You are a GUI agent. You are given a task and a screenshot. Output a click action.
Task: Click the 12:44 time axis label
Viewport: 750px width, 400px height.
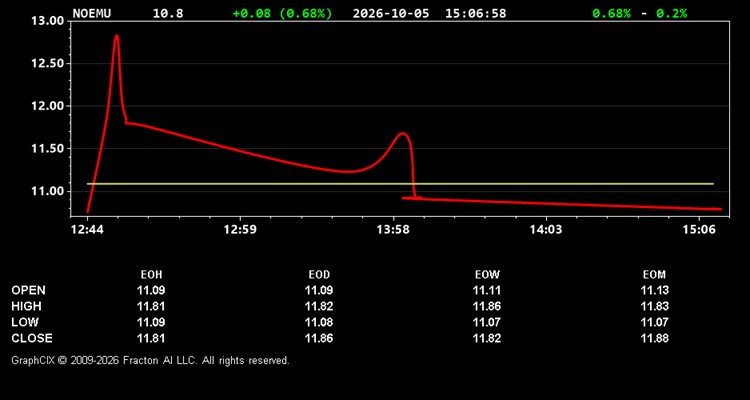(x=87, y=229)
